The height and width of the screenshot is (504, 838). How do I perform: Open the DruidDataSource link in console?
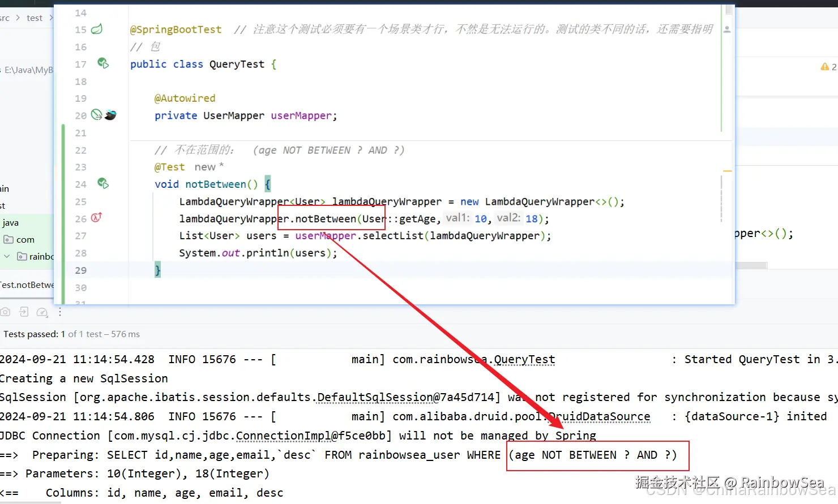coord(600,416)
